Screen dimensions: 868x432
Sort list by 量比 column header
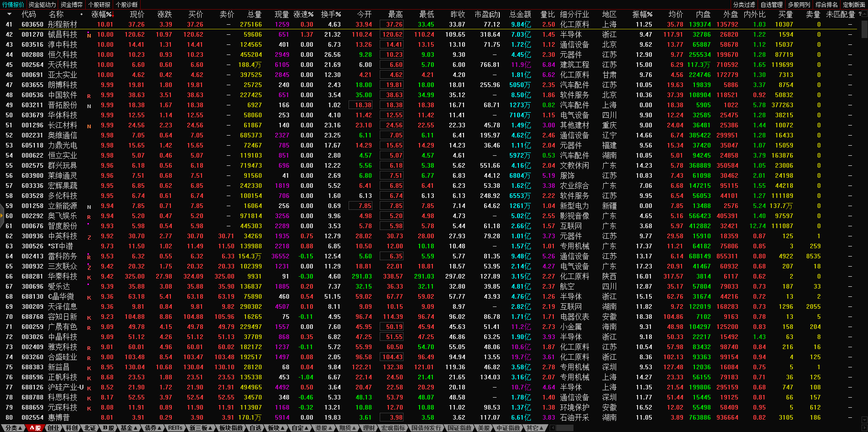[x=547, y=14]
